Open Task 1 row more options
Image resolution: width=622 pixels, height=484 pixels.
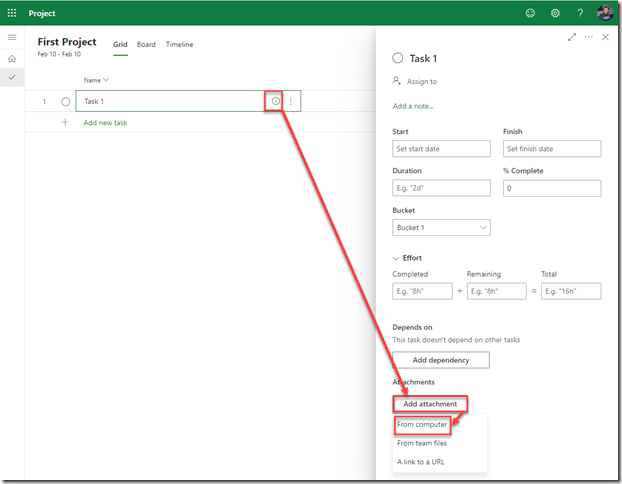[291, 101]
